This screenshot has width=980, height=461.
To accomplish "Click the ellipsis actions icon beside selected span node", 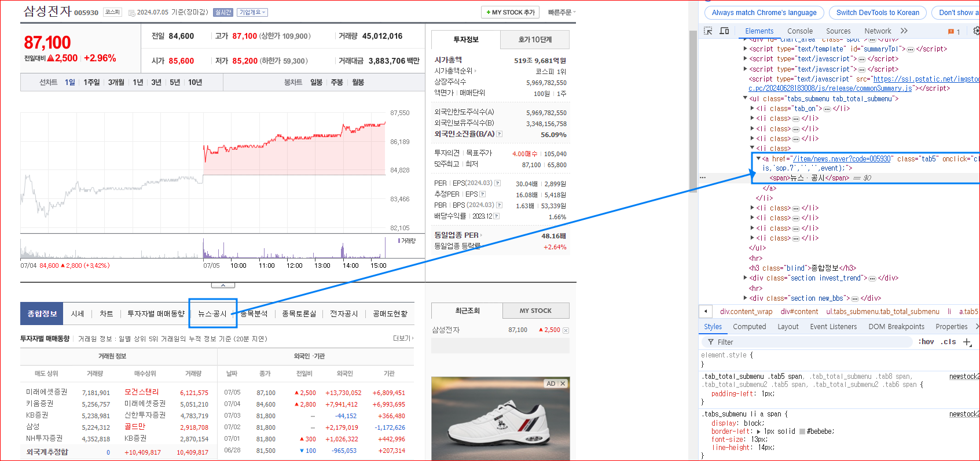I will (x=703, y=178).
